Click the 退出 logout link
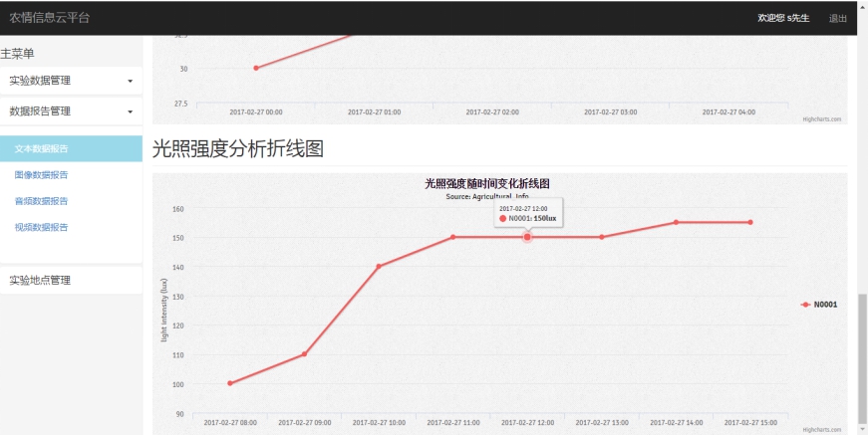This screenshot has width=868, height=435. click(x=837, y=18)
